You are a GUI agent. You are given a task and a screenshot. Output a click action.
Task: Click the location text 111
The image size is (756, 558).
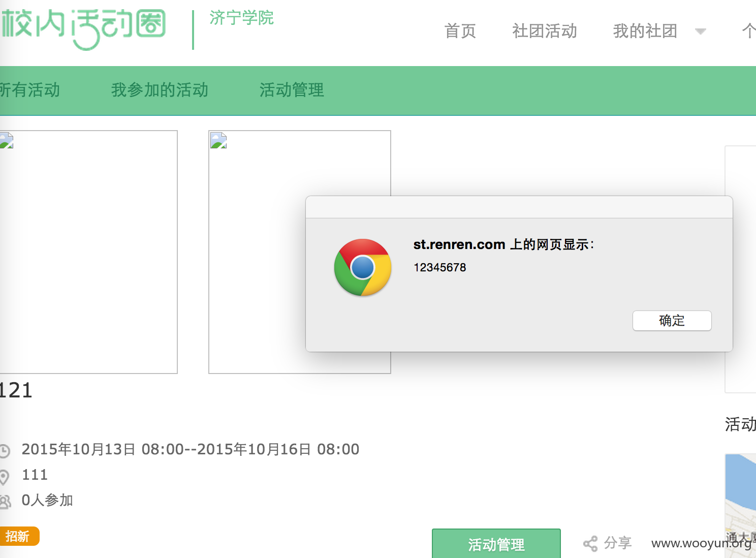(35, 475)
